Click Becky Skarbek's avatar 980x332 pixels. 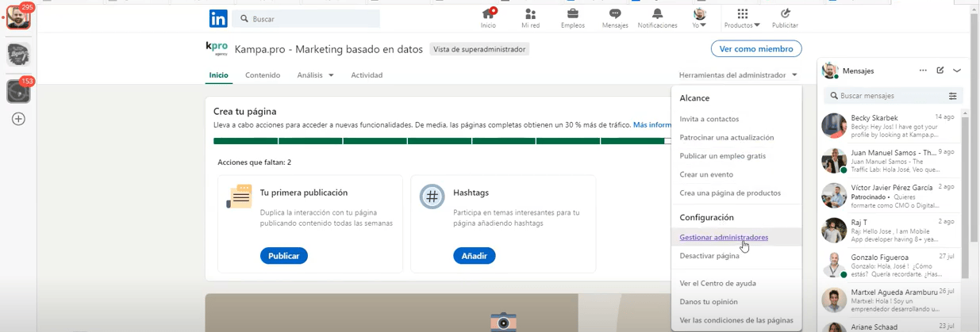(834, 126)
